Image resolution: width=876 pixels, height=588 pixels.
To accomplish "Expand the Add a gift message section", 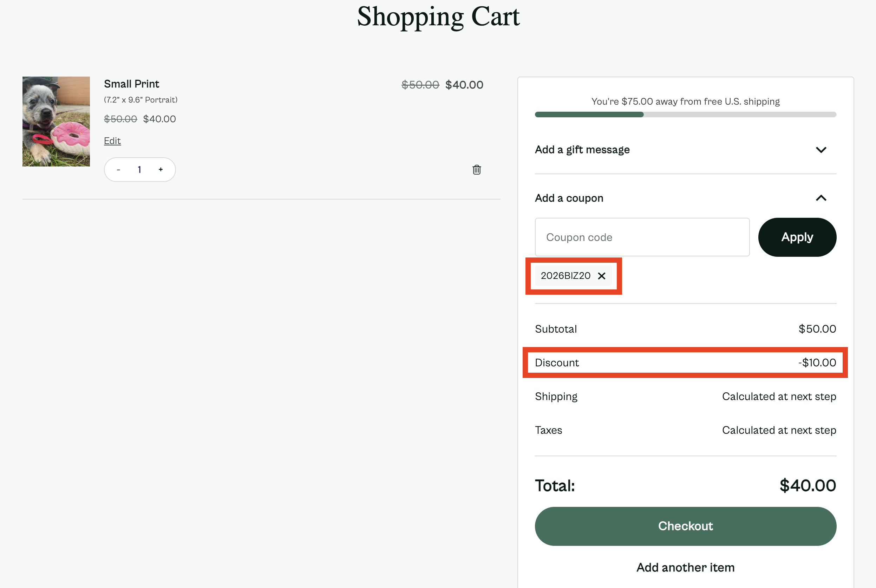I will click(x=582, y=150).
